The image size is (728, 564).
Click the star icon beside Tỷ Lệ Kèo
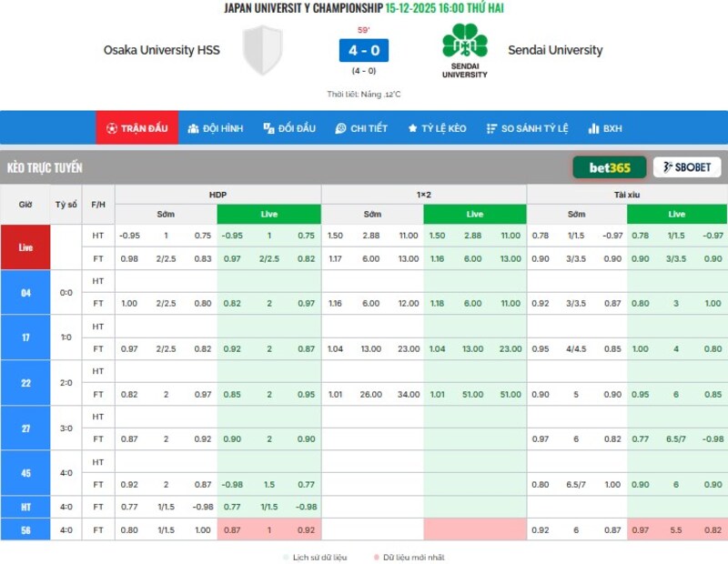[412, 128]
